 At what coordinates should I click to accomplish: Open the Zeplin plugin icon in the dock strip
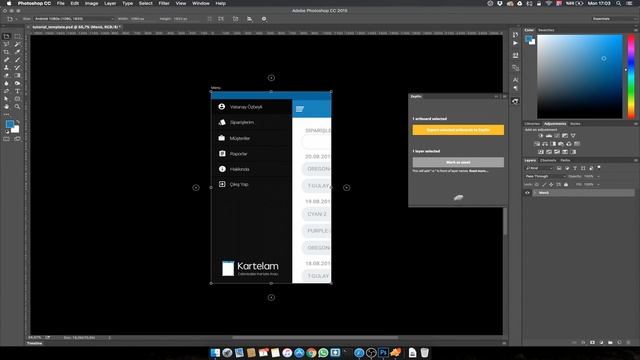point(516,101)
